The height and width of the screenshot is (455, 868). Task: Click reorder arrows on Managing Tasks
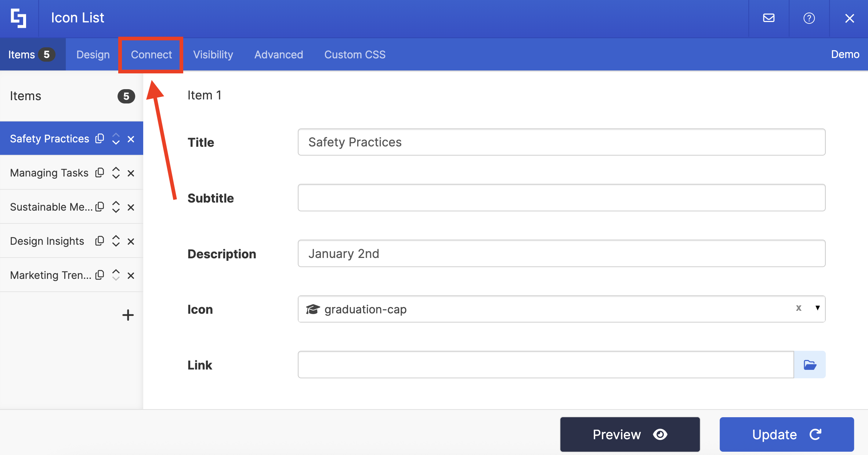point(116,173)
